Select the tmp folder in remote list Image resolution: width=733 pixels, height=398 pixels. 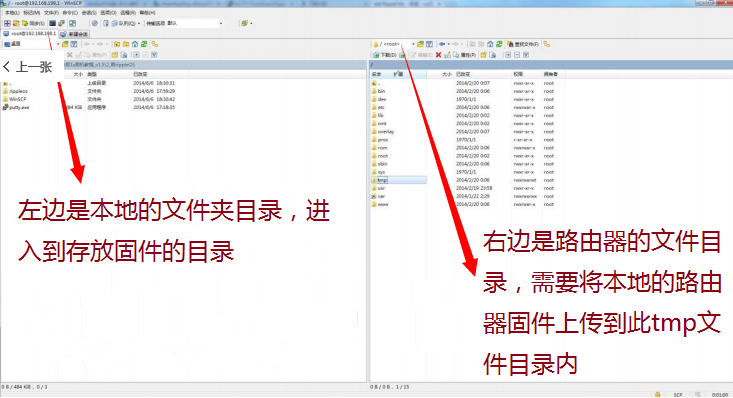click(382, 180)
